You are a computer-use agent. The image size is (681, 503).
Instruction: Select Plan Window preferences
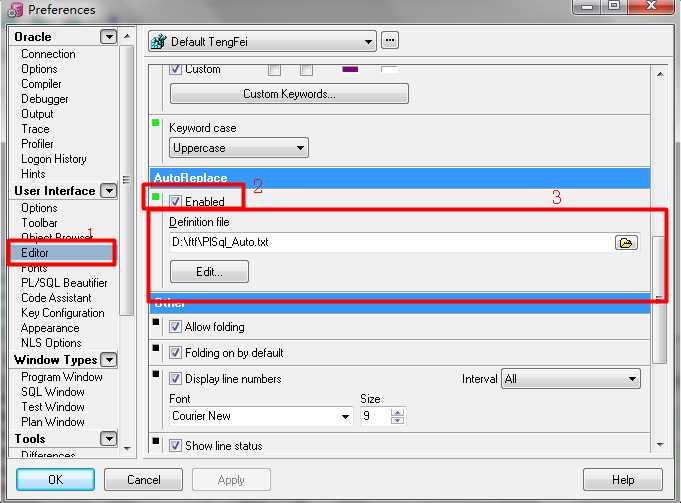[53, 422]
